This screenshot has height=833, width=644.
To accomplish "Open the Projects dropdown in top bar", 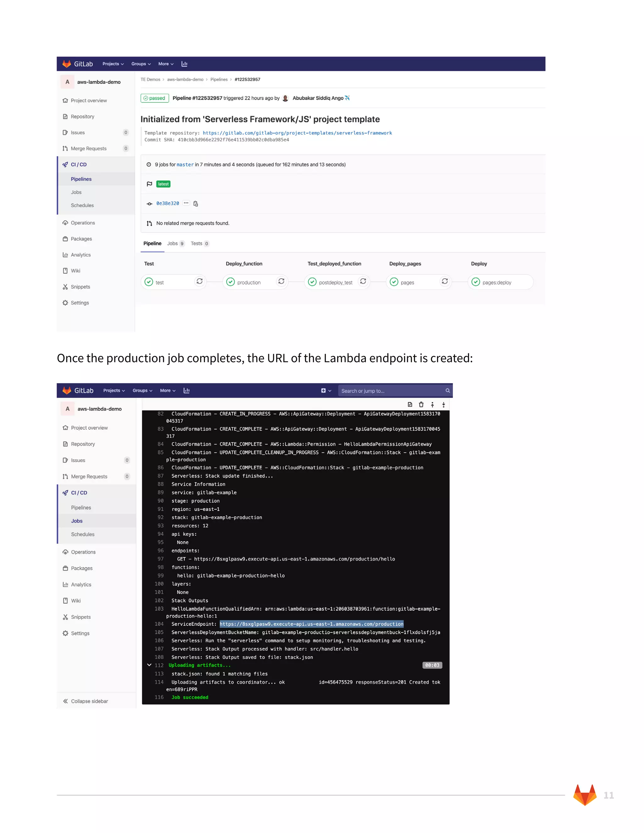I will pos(113,64).
